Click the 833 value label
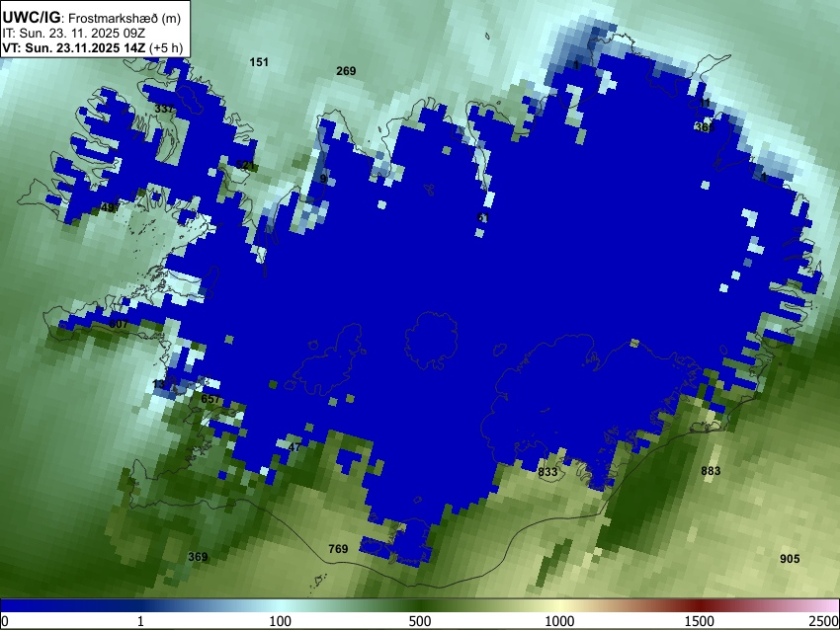 point(547,472)
